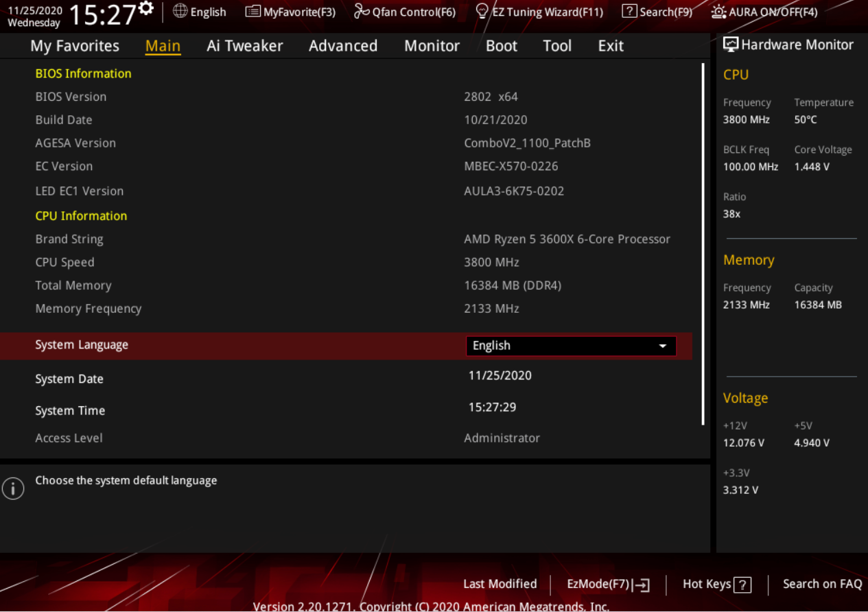Show the Hot Keys list
The height and width of the screenshot is (612, 868).
(x=717, y=585)
